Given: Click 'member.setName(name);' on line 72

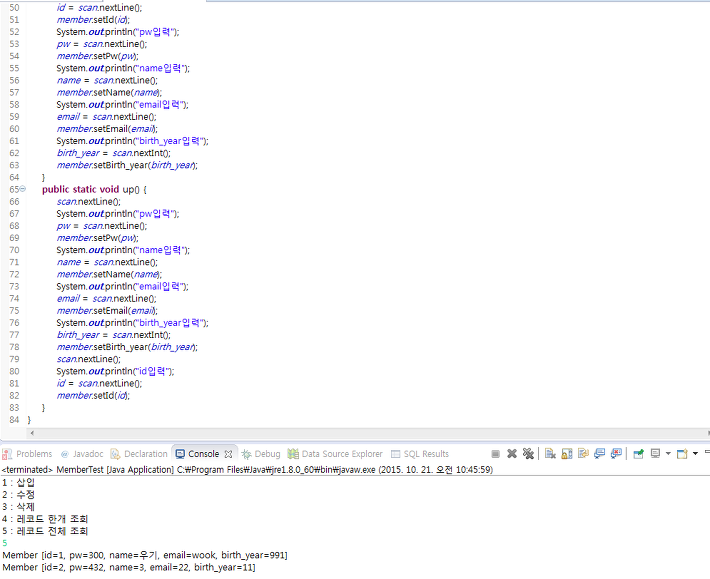Looking at the screenshot, I should point(109,274).
